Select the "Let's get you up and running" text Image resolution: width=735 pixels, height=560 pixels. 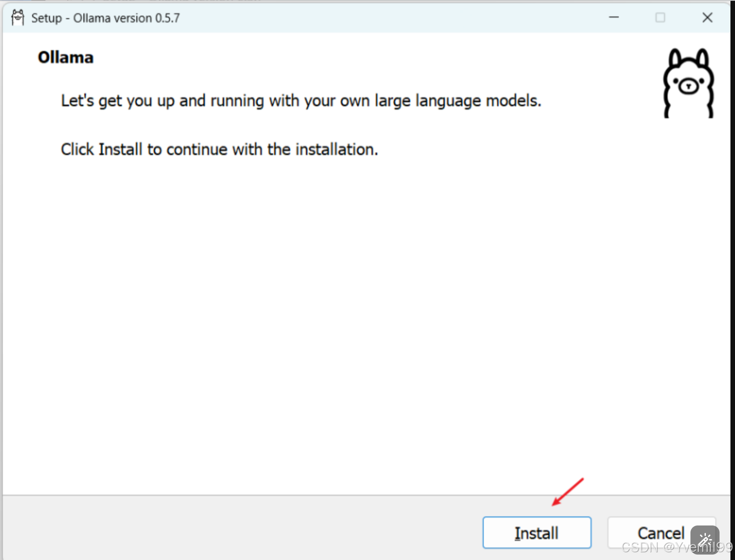click(x=301, y=101)
